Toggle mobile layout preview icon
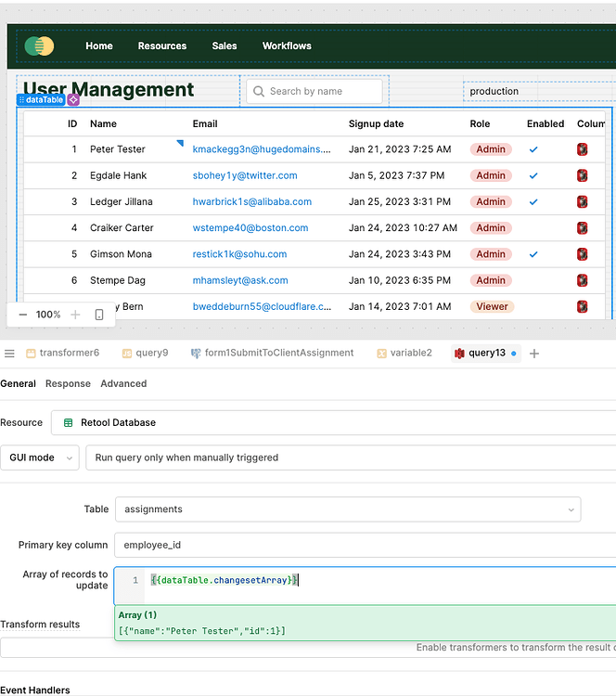Viewport: 616px width, 696px height. (x=99, y=315)
